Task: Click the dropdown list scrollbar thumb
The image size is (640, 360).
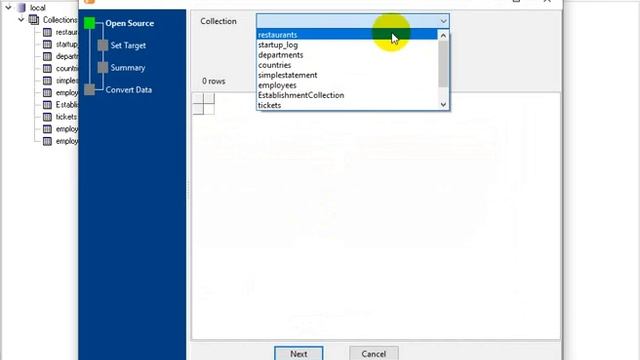Action: 443,64
